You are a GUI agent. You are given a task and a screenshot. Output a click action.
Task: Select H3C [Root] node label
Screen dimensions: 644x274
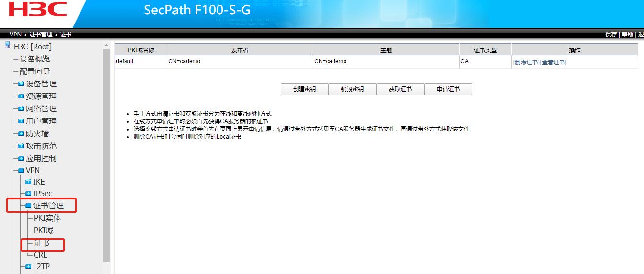33,47
